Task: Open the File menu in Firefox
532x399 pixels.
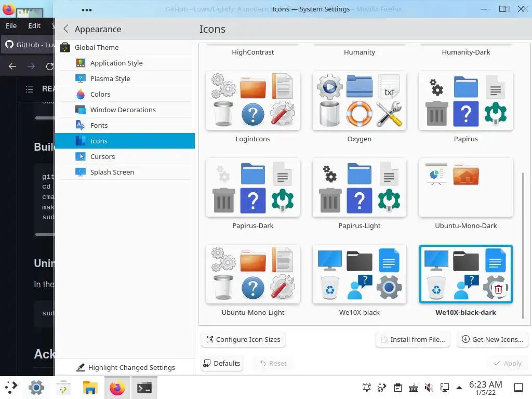Action: (x=11, y=26)
